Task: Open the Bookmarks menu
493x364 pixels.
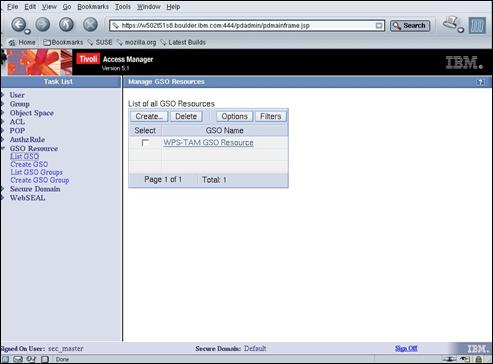Action: point(93,7)
